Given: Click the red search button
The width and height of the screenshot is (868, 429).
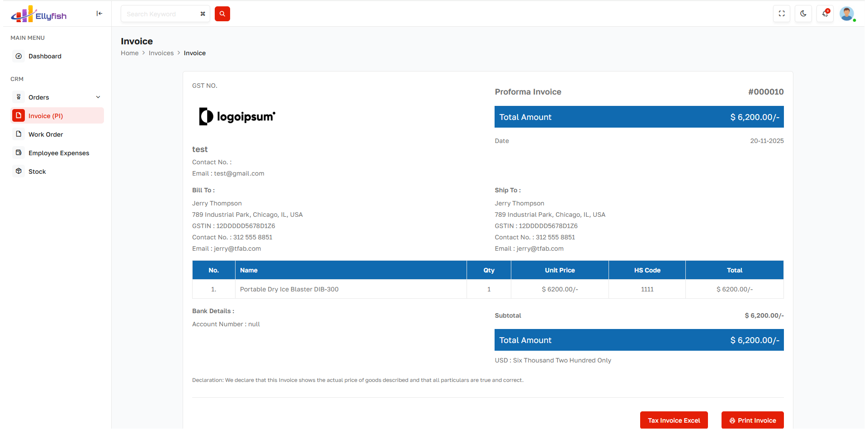Looking at the screenshot, I should (222, 14).
